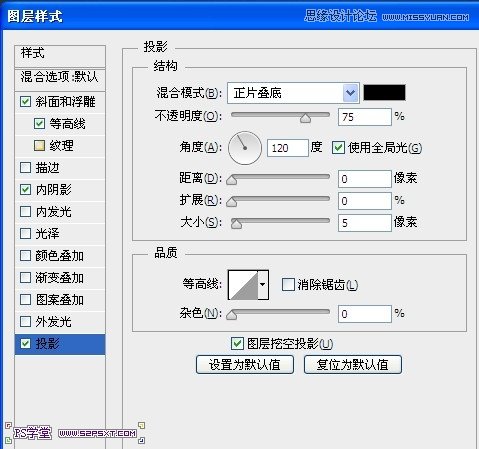The height and width of the screenshot is (449, 479).
Task: Enable the 渐变叠加 checkbox
Action: [26, 278]
